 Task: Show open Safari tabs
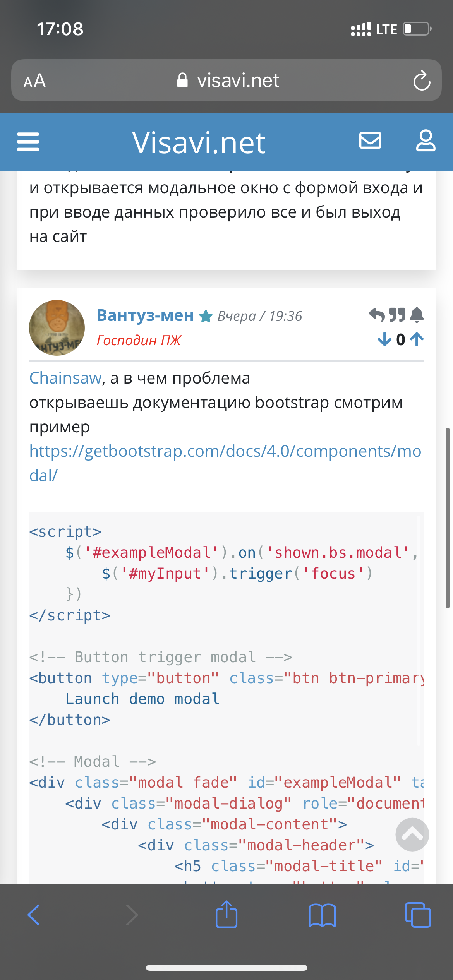[417, 915]
